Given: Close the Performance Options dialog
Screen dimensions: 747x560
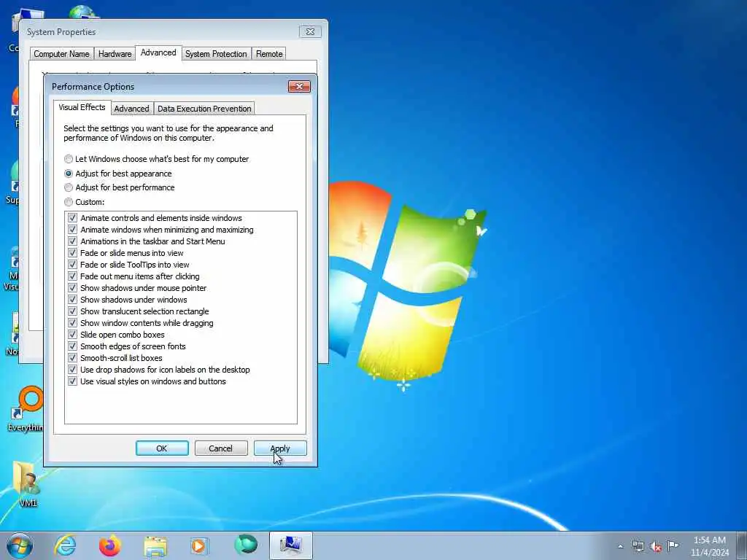Looking at the screenshot, I should (x=299, y=86).
